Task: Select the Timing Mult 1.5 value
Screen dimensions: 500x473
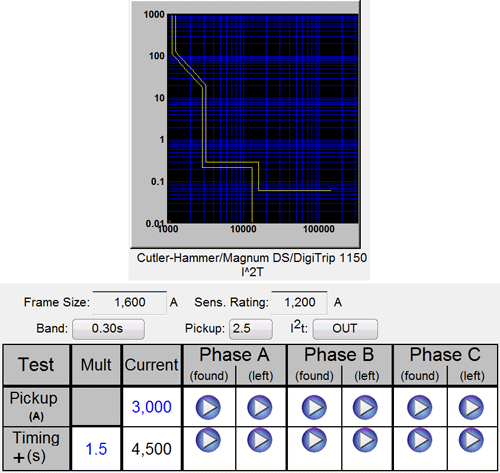Action: pyautogui.click(x=96, y=449)
